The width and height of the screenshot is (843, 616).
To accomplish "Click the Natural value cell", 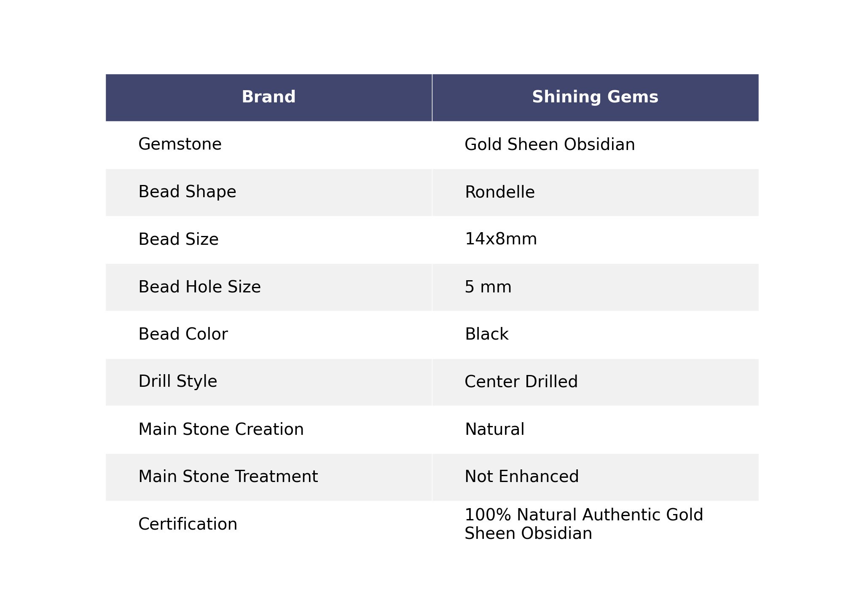I will point(595,430).
